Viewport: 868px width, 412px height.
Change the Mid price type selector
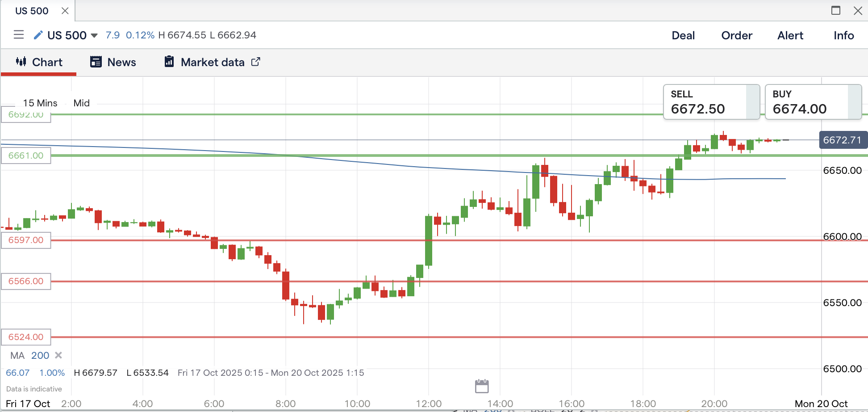point(82,103)
